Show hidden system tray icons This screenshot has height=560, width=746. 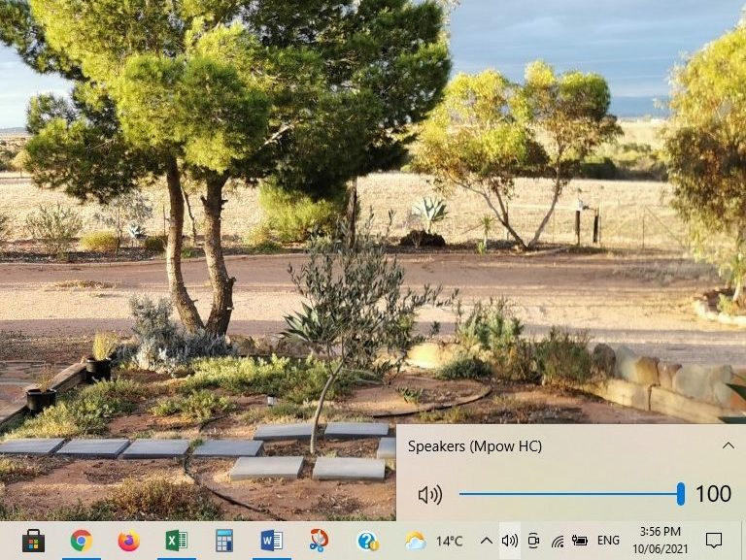click(x=487, y=541)
